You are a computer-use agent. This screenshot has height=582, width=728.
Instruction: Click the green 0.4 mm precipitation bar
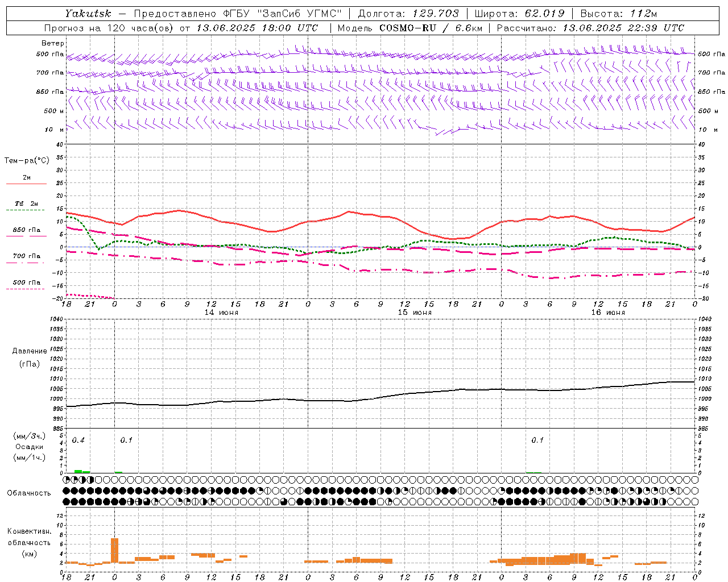78,471
